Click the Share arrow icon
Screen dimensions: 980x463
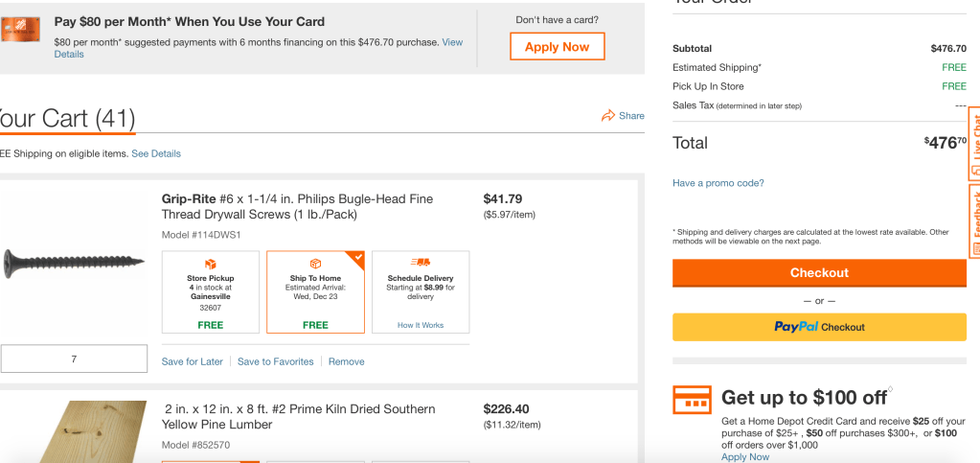tap(607, 116)
